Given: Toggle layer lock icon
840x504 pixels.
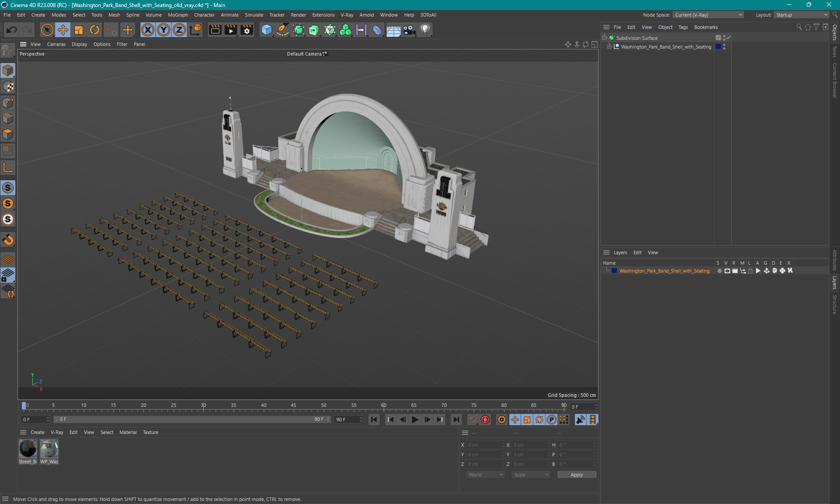Looking at the screenshot, I should coord(750,271).
